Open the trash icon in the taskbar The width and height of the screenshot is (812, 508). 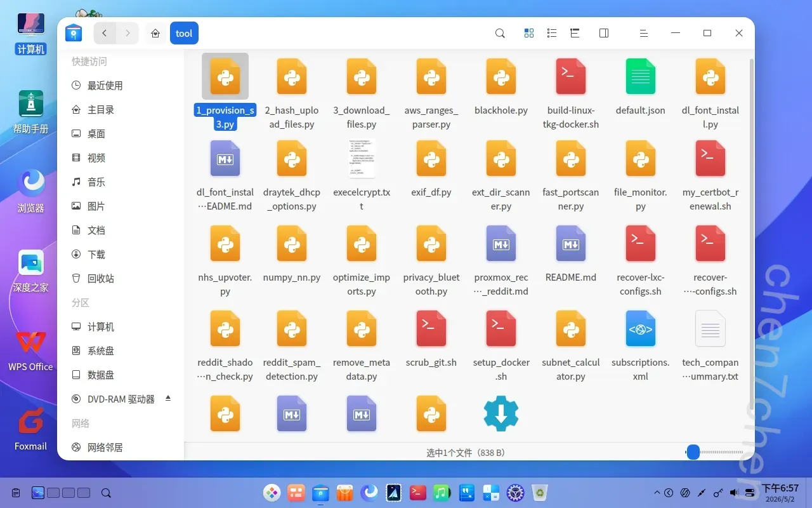point(539,493)
